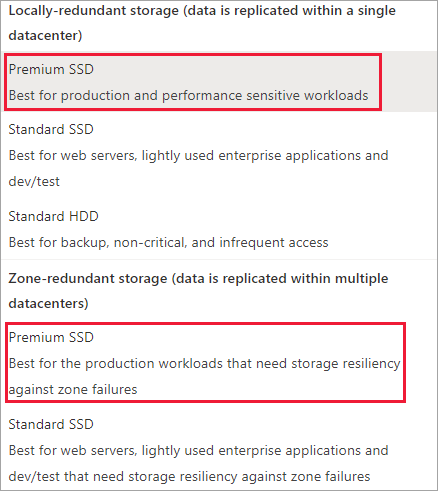
Task: Click 'Best for the production workloads that need storage resiliency'
Action: (204, 364)
